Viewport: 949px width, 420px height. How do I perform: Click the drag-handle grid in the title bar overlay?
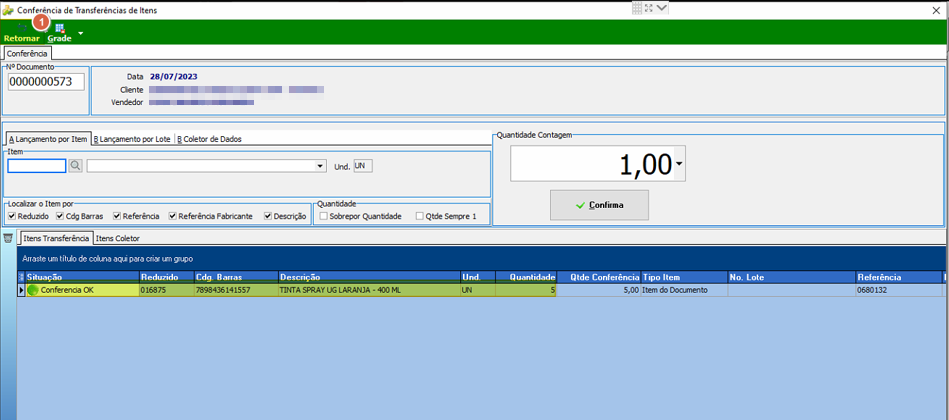[637, 8]
